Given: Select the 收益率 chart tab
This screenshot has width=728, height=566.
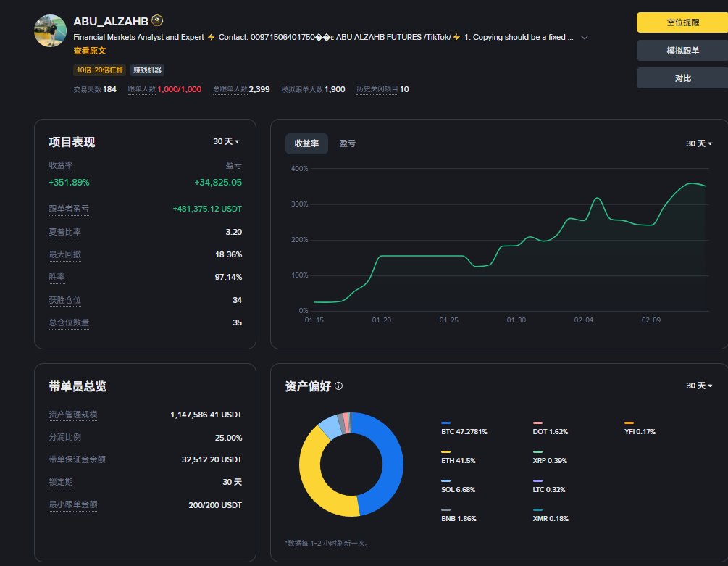Looking at the screenshot, I should pyautogui.click(x=306, y=143).
